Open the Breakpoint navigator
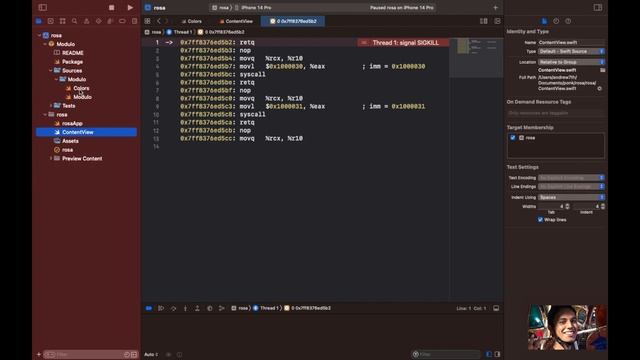Image resolution: width=640 pixels, height=360 pixels. [x=122, y=21]
